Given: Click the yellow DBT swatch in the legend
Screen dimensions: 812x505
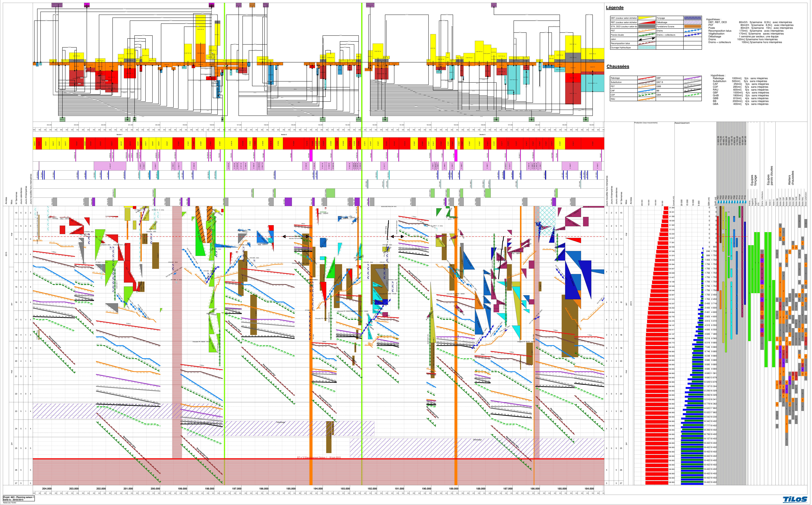Looking at the screenshot, I should tap(647, 18).
